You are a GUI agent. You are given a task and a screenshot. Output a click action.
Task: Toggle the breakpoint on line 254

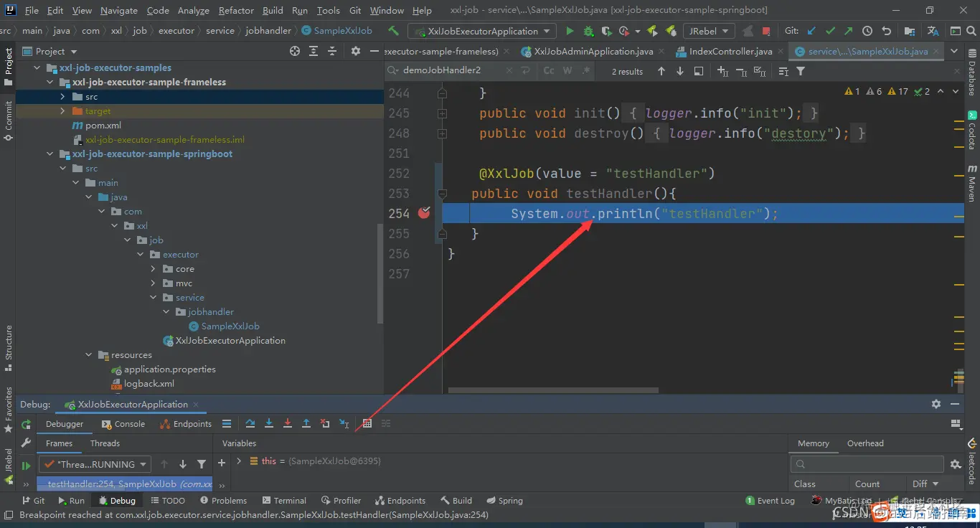click(424, 212)
